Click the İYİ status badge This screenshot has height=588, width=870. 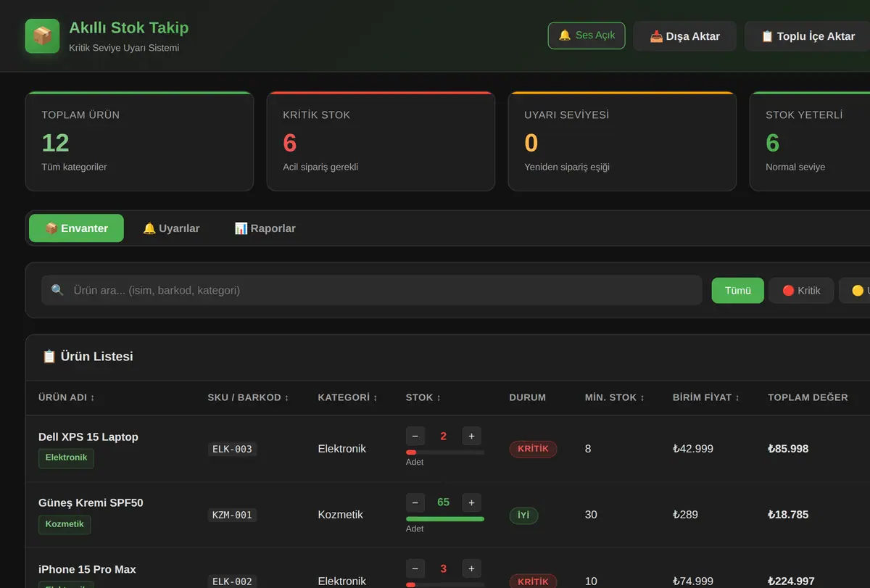coord(523,515)
